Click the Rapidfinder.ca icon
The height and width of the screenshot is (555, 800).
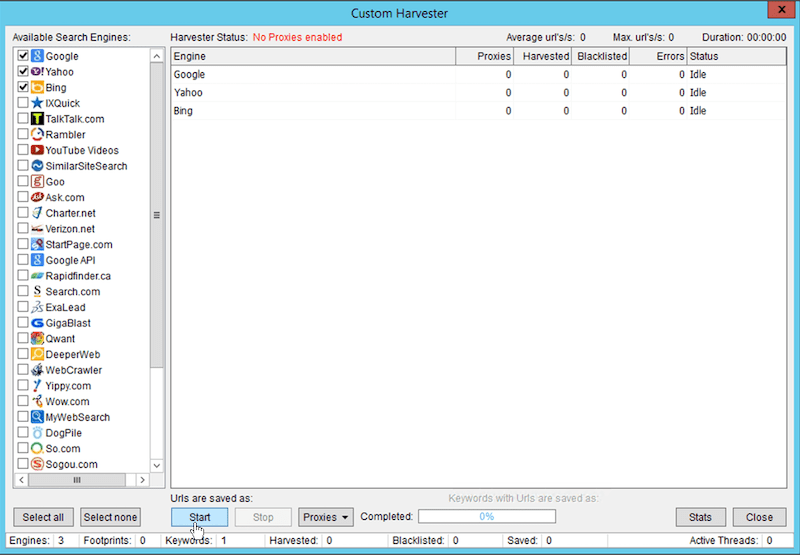point(37,276)
